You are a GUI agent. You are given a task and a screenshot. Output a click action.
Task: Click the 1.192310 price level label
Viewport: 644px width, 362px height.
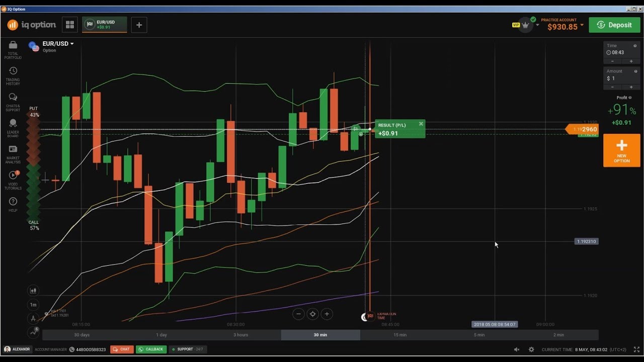click(586, 241)
